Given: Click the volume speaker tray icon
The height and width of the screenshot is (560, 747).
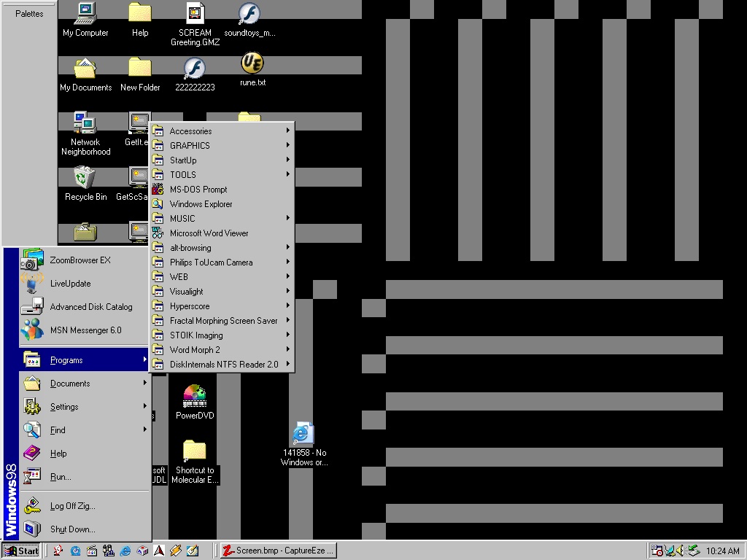Looking at the screenshot, I should pyautogui.click(x=680, y=551).
